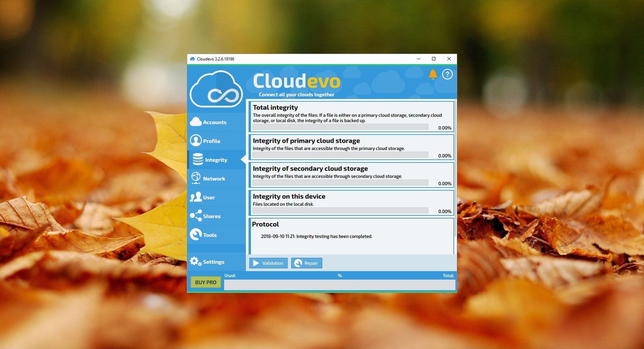Click the Profile person icon
Image resolution: width=644 pixels, height=349 pixels.
point(195,140)
